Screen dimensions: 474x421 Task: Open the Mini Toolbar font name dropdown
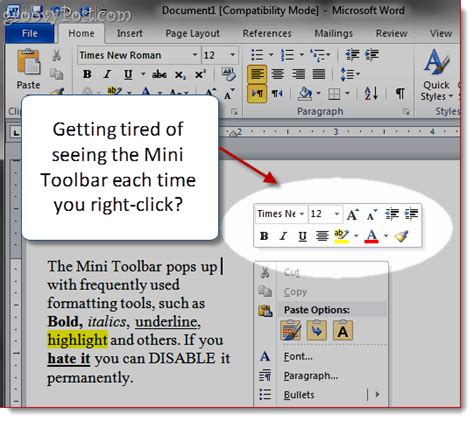tap(302, 214)
